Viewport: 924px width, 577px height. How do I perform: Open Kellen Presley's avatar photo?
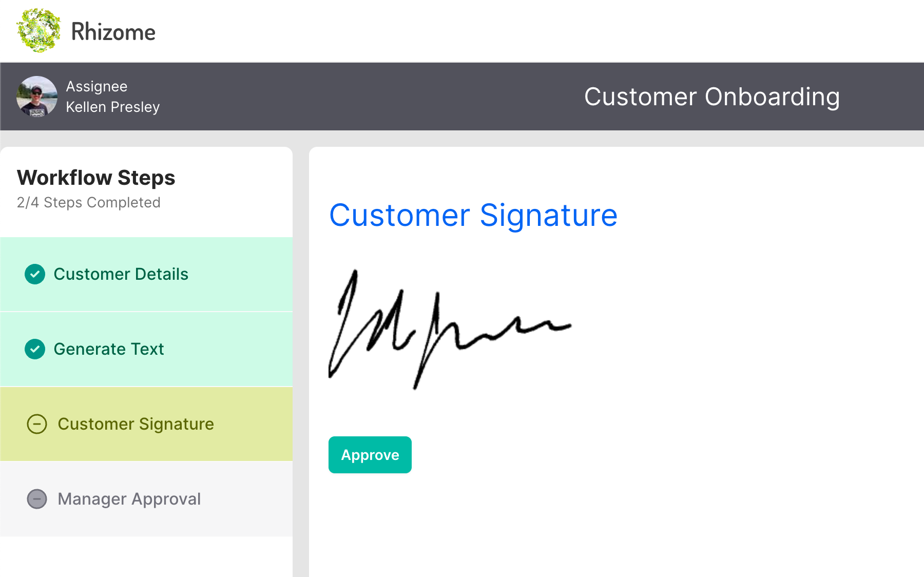point(36,97)
